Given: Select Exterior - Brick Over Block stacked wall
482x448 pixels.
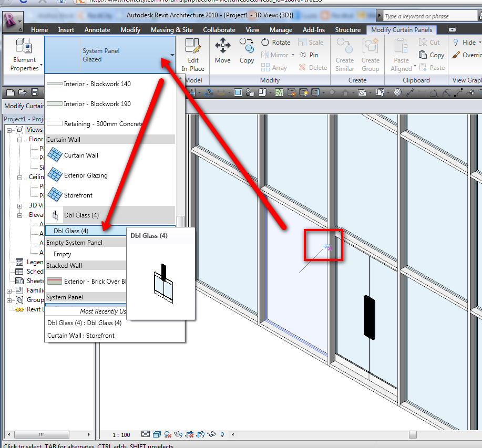Looking at the screenshot, I should [x=86, y=282].
